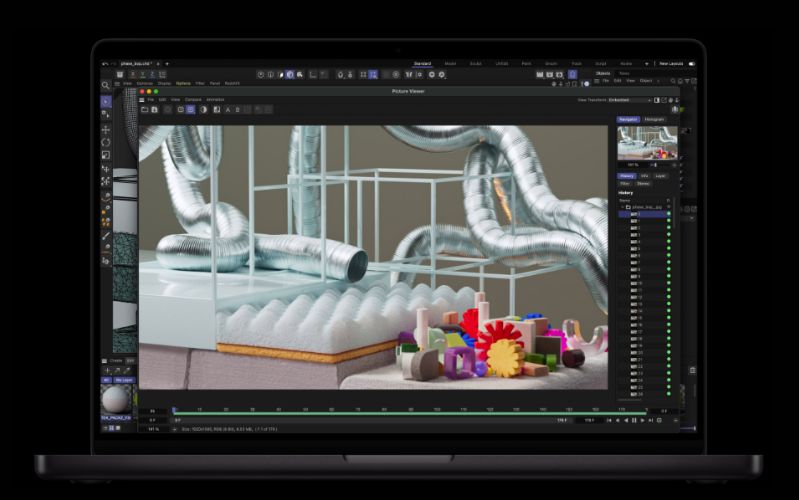Click the search magnifier icon
The image size is (799, 500).
(x=106, y=85)
